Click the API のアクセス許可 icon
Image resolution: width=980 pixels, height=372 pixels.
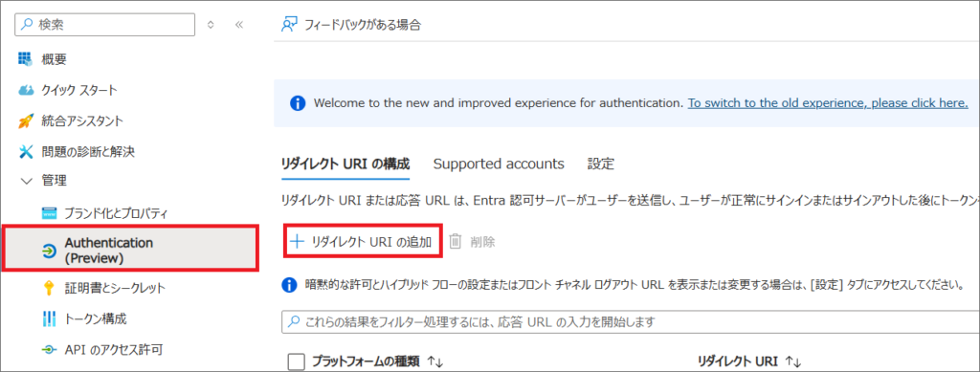(49, 350)
